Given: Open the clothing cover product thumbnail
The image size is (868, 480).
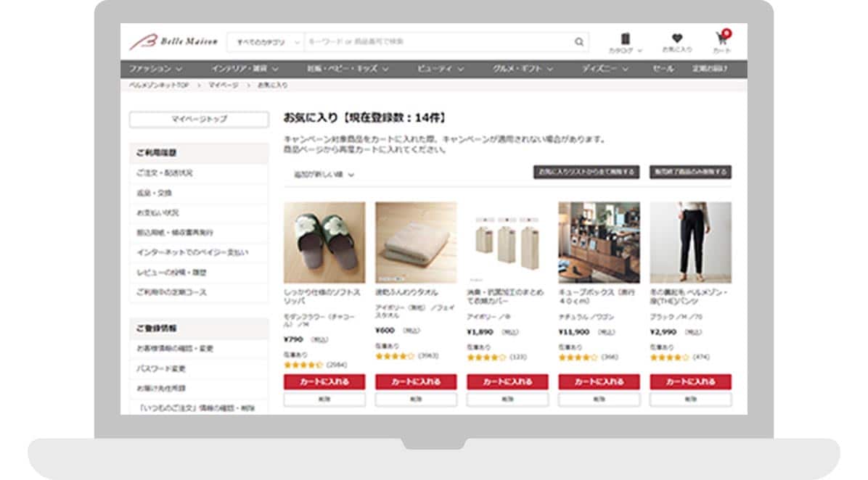Looking at the screenshot, I should point(507,243).
